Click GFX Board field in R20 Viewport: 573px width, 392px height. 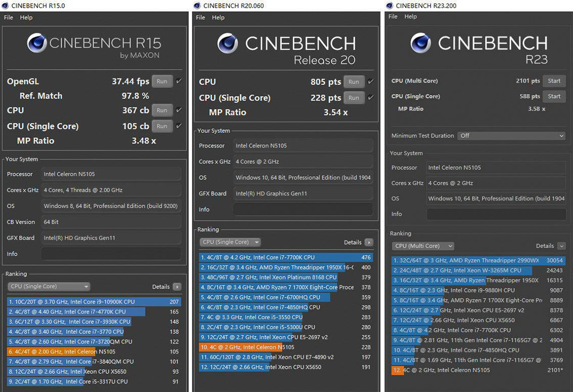click(x=303, y=193)
